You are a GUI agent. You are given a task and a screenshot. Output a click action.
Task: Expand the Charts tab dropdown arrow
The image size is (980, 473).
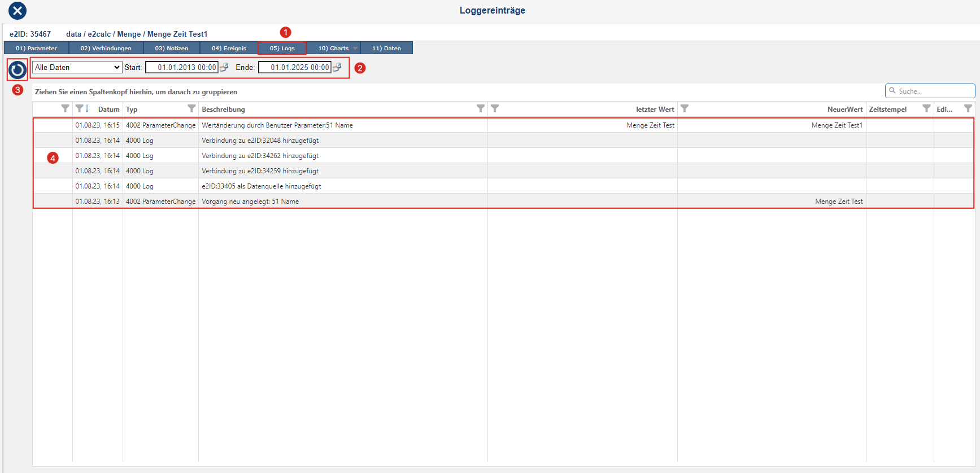click(355, 49)
